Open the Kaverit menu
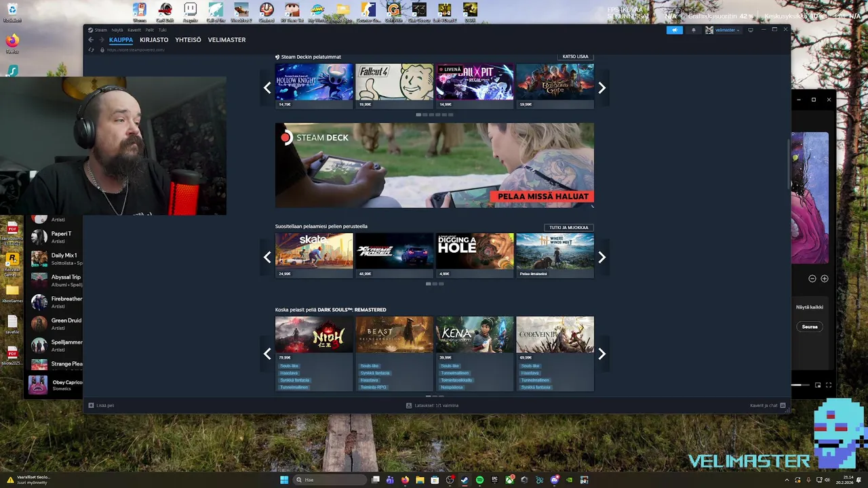 click(134, 30)
